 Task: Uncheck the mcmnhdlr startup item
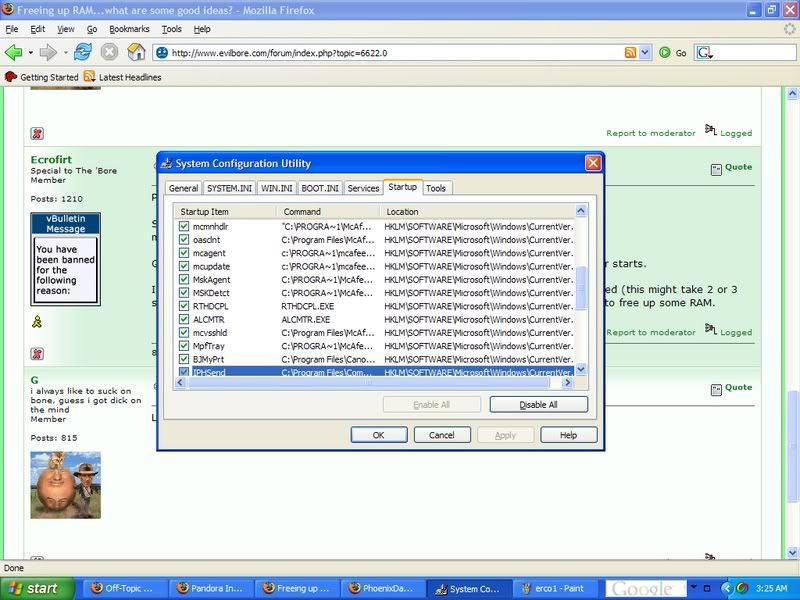184,226
